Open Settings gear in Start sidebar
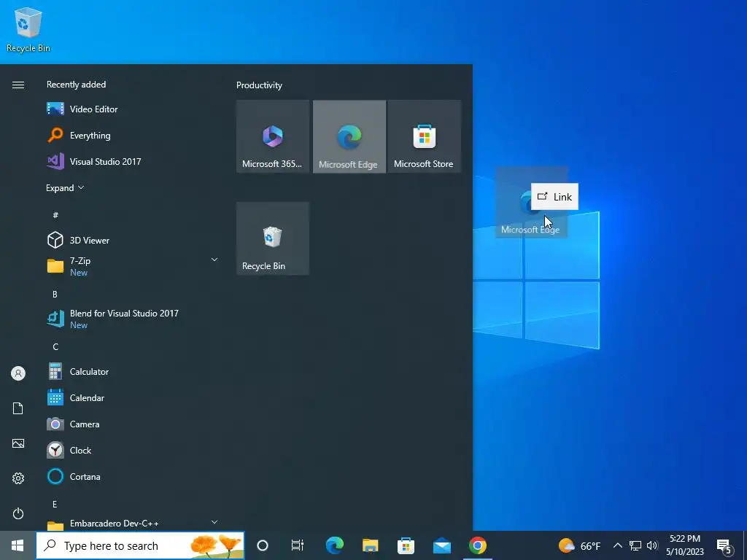 coord(18,478)
